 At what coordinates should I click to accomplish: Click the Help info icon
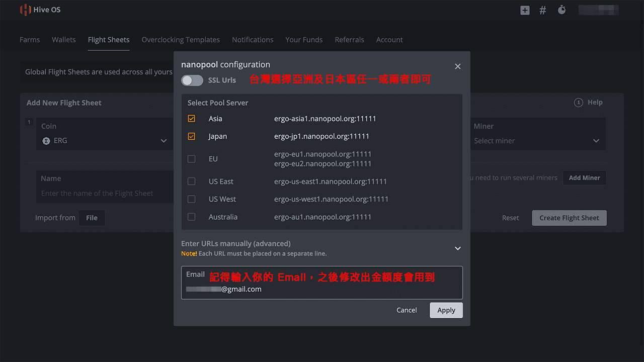pos(579,102)
